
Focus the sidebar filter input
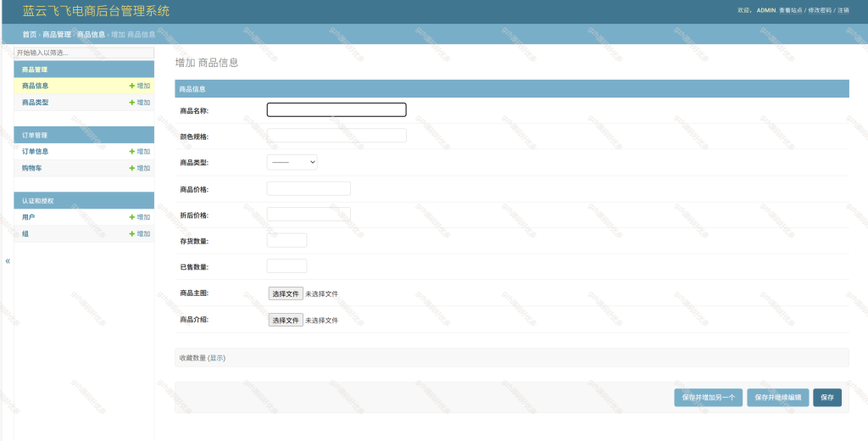click(84, 53)
